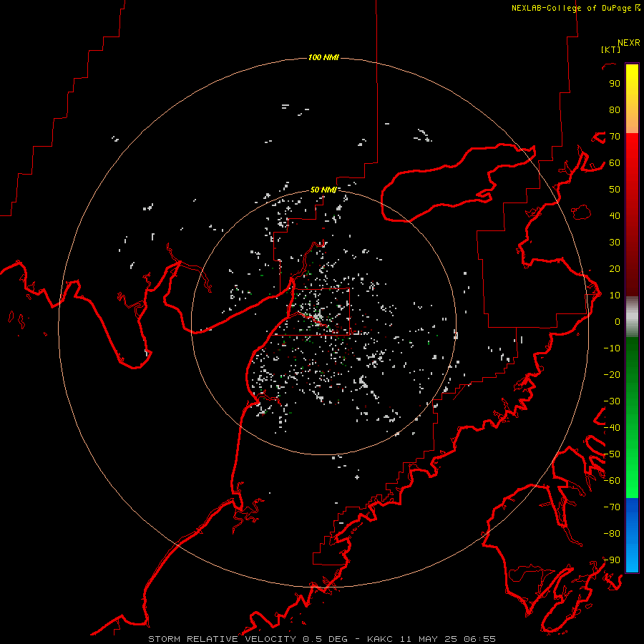Click the 40 value on velocity scale

click(x=615, y=215)
